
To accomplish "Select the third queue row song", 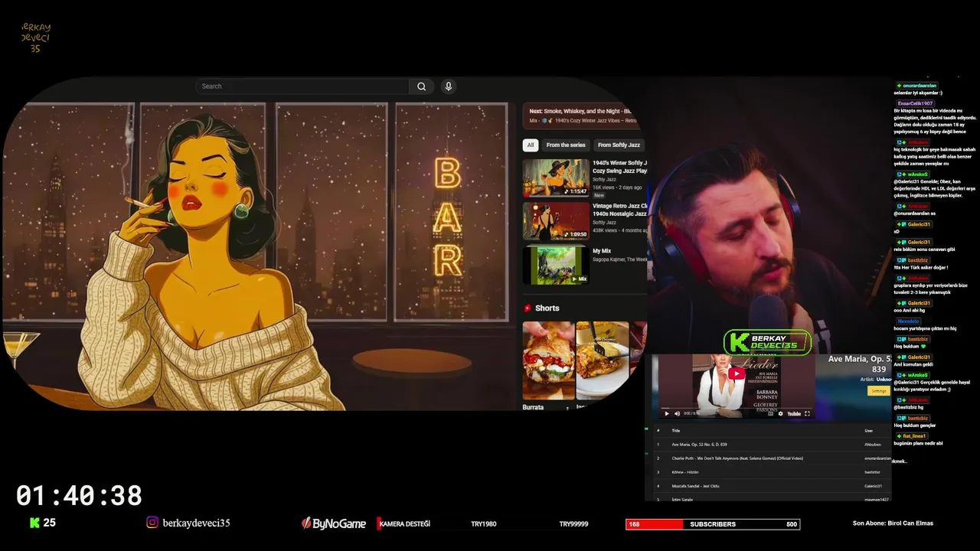I will tap(772, 472).
